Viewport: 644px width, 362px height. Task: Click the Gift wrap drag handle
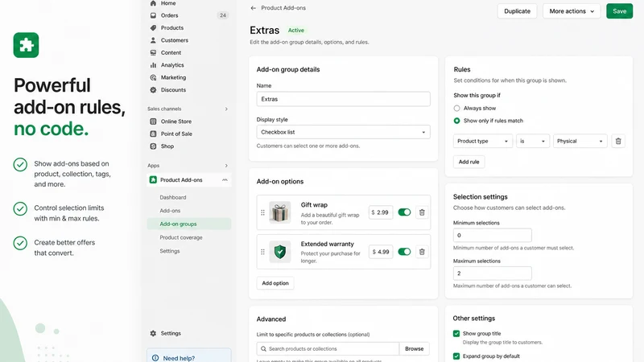[x=263, y=212]
